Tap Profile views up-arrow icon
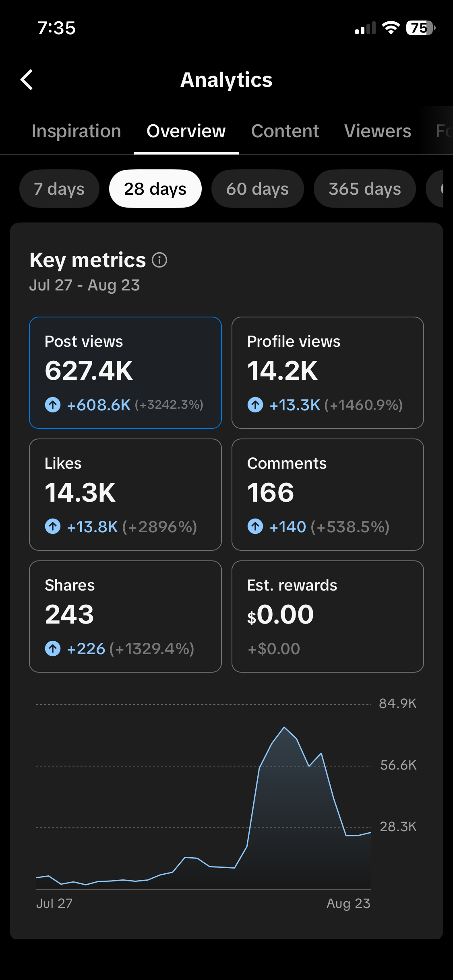This screenshot has width=453, height=980. tap(255, 405)
